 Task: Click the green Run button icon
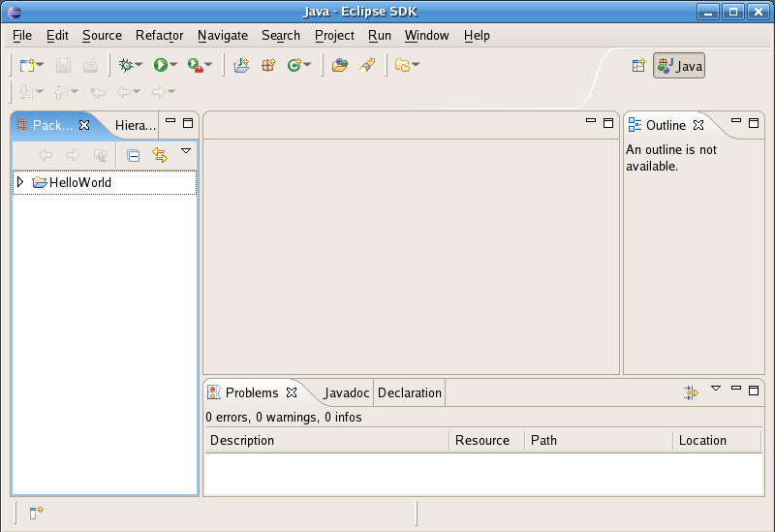[160, 65]
